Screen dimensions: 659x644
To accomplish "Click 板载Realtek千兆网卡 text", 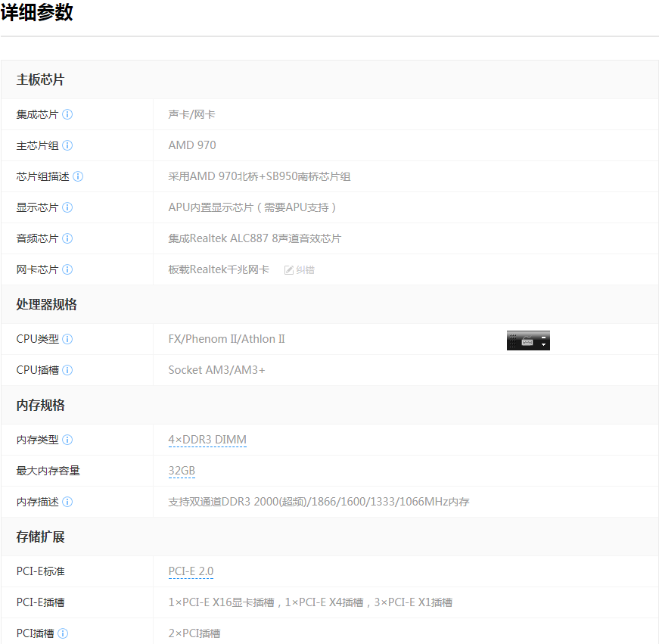I will (219, 269).
